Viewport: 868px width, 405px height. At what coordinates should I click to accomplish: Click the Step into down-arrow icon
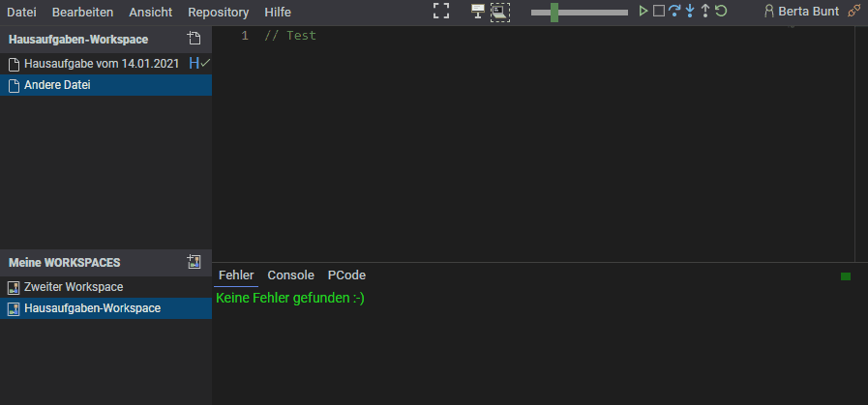[x=690, y=12]
